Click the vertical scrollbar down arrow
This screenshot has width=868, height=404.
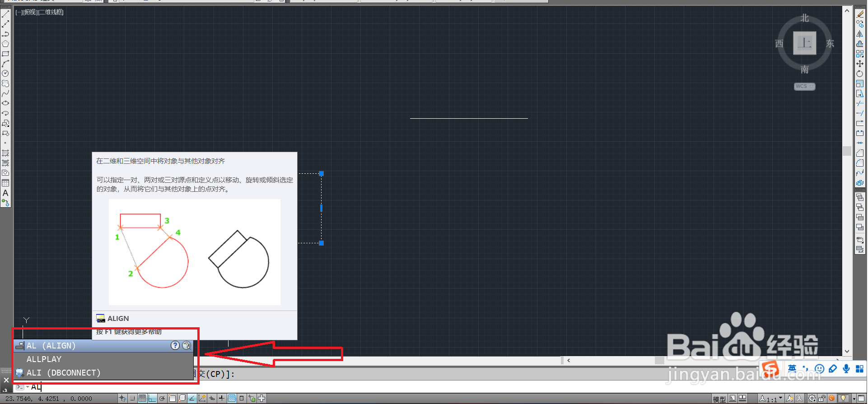pos(847,351)
